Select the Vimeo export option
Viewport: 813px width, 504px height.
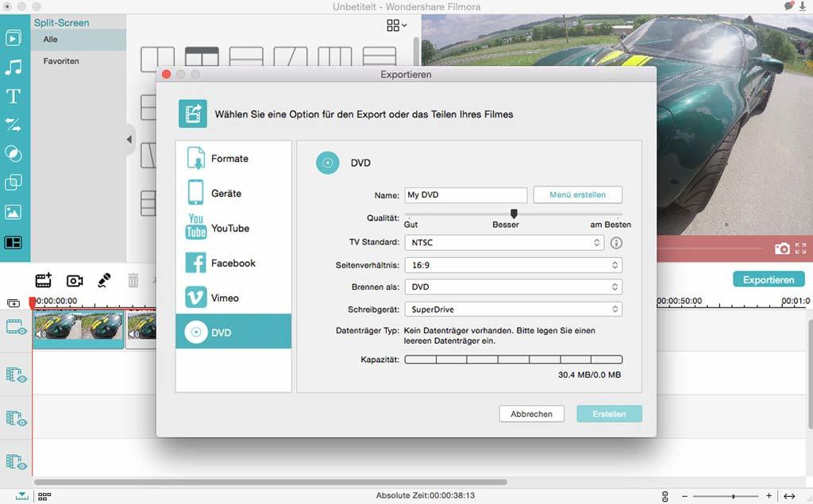[x=233, y=298]
